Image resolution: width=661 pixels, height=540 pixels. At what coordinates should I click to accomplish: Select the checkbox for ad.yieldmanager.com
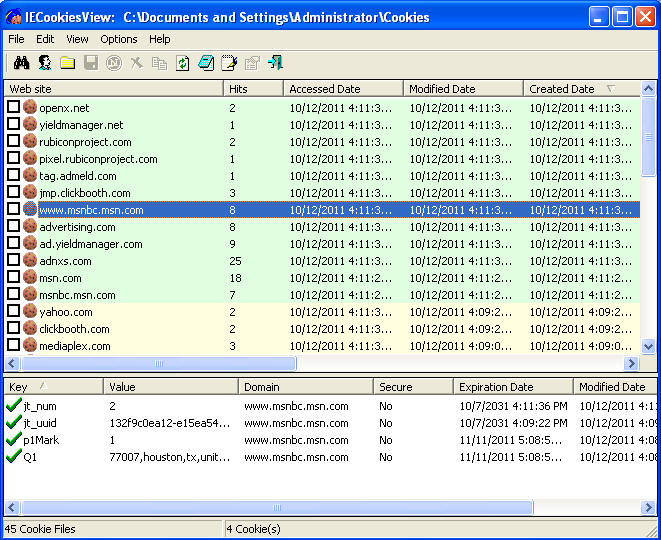coord(13,243)
